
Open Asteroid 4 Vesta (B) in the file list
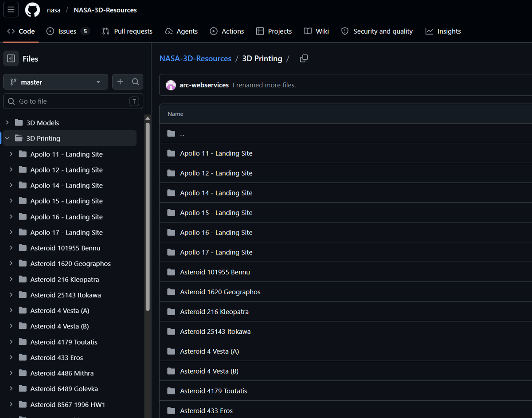[209, 371]
